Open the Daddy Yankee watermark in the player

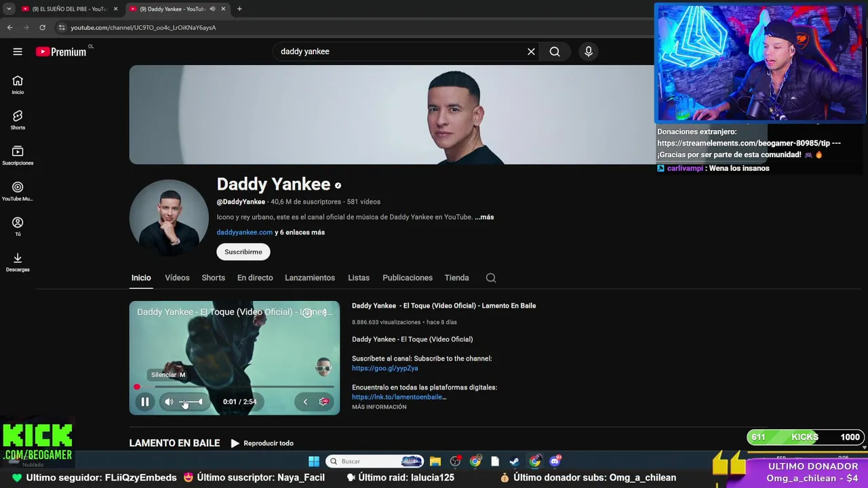pos(324,367)
